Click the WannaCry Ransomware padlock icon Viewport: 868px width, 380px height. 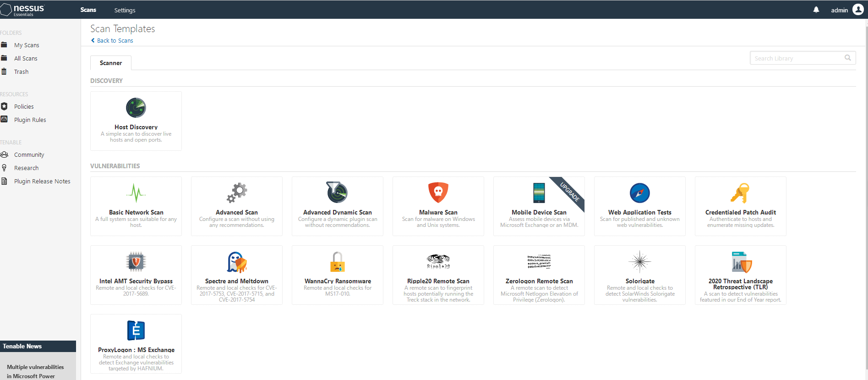pyautogui.click(x=338, y=262)
